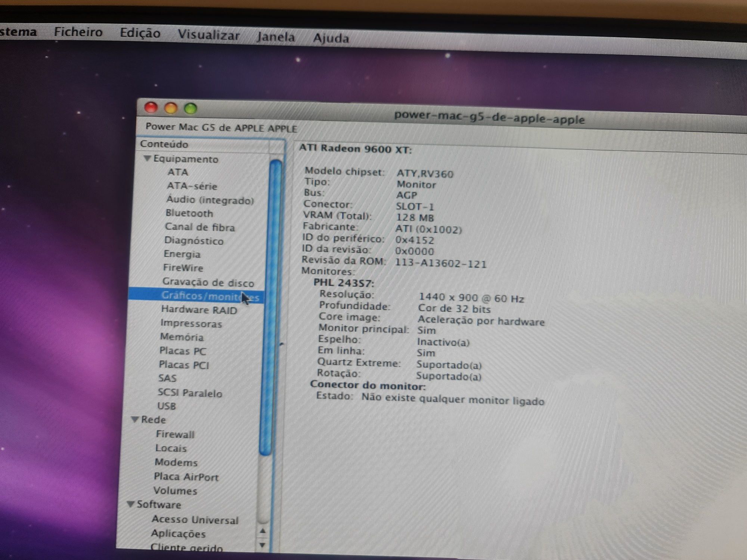This screenshot has width=747, height=560.
Task: Click the pane divider handle beside the sidebar
Action: (x=282, y=343)
